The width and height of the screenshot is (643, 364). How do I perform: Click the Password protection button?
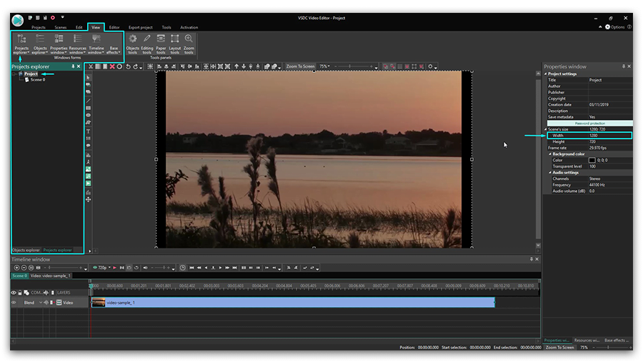[x=589, y=123]
